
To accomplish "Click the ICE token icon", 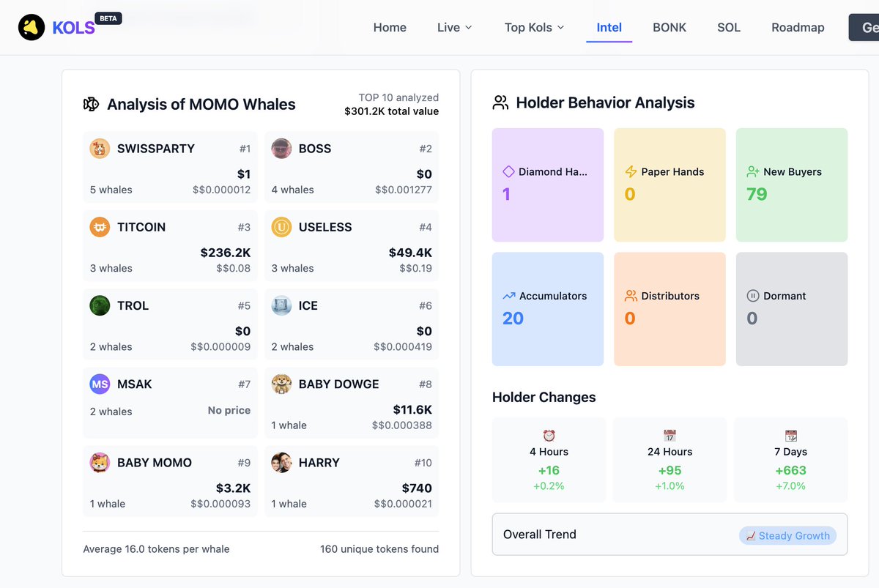I will [x=281, y=305].
